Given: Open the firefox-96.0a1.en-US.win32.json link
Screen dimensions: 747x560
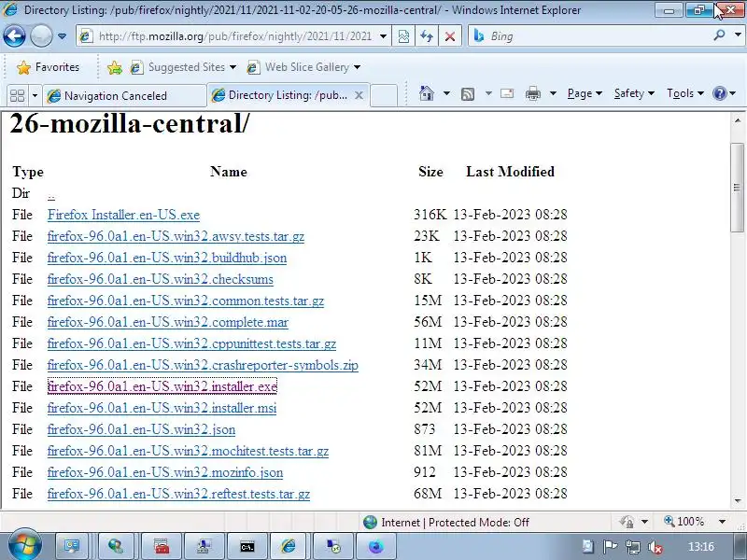Looking at the screenshot, I should 141,429.
